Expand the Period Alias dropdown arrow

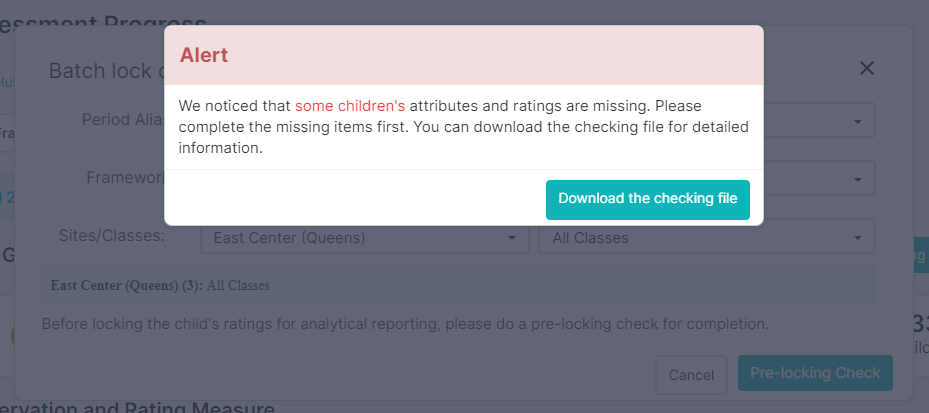[857, 121]
